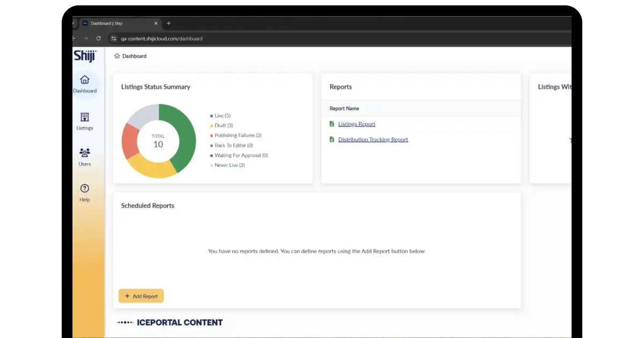Toggle the Live (5) legend entry
Screen dimensions: 644x338
(x=220, y=116)
